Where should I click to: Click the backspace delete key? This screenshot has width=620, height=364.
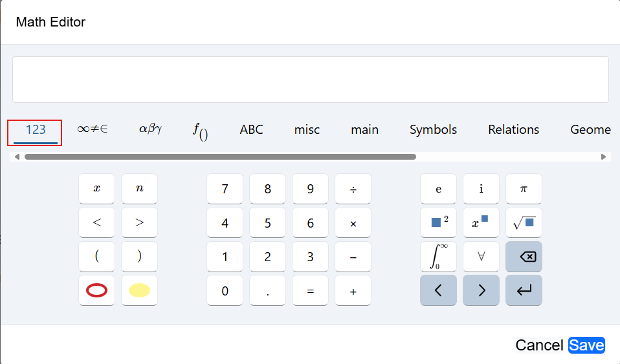[x=524, y=257]
